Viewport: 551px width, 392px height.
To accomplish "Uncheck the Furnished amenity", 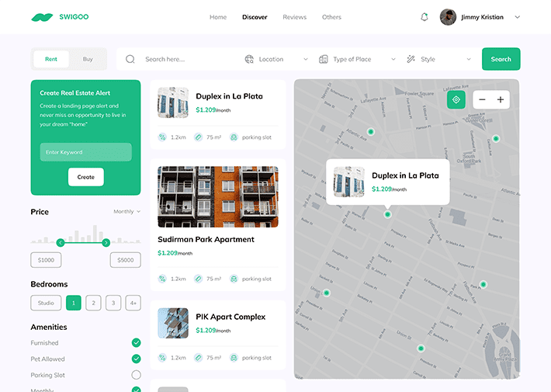I will (136, 342).
